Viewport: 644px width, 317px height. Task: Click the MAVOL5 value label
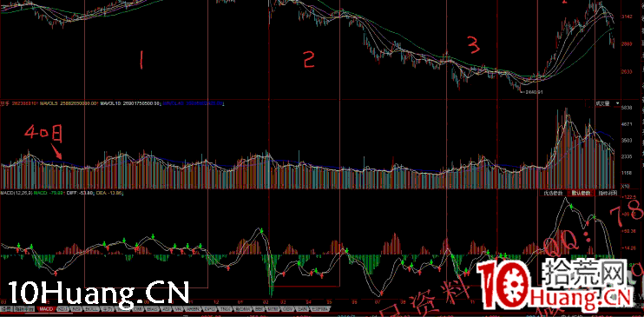tap(69, 104)
